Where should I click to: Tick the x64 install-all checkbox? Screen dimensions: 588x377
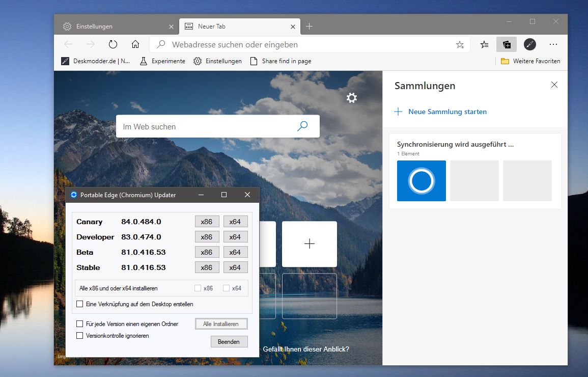coord(226,288)
